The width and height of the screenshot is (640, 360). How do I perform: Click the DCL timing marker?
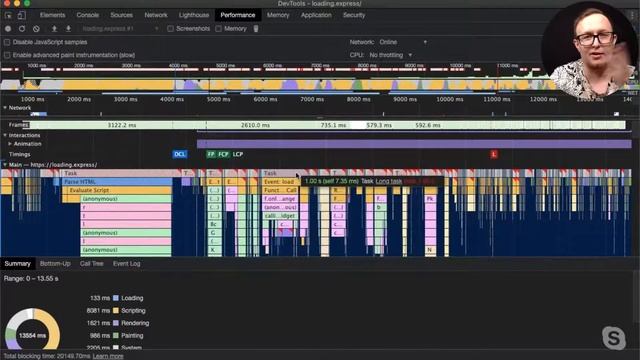(x=180, y=154)
